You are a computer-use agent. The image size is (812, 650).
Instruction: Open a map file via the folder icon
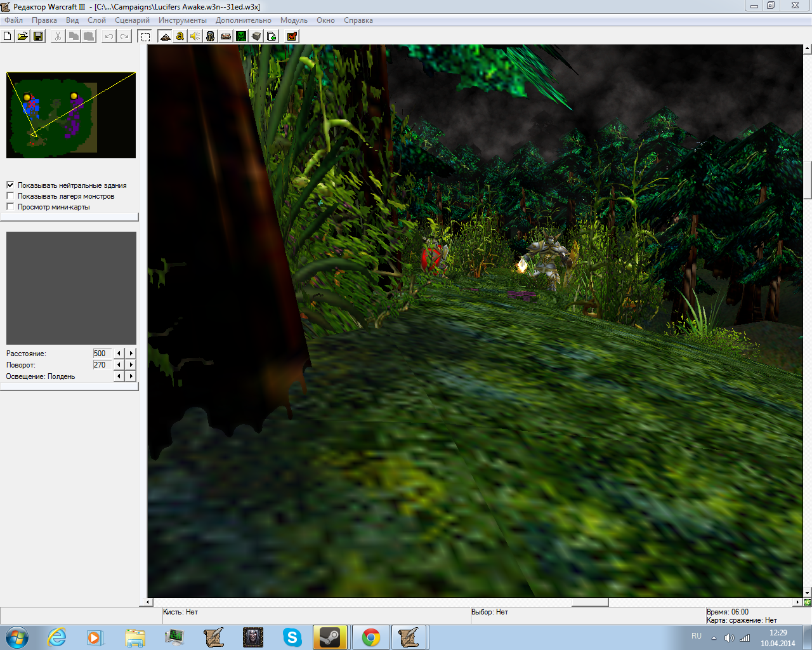pos(23,36)
